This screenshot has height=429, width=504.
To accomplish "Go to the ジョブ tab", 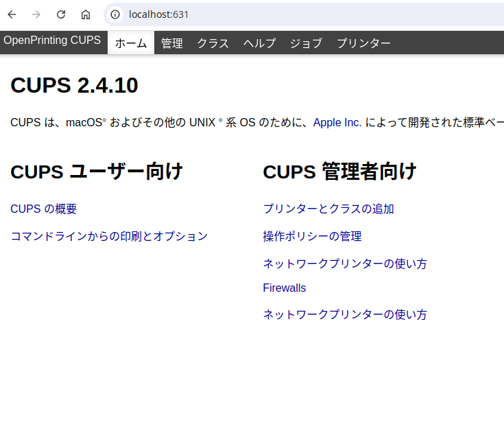I will [x=305, y=43].
